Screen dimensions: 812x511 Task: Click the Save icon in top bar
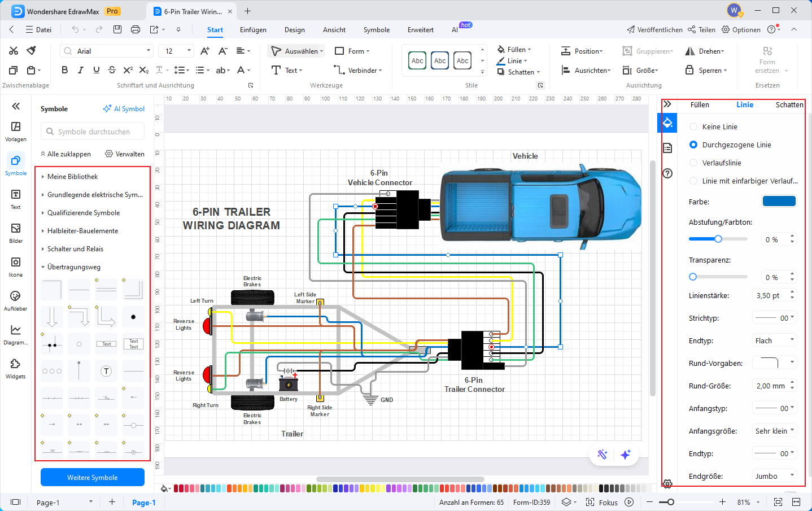[x=117, y=29]
